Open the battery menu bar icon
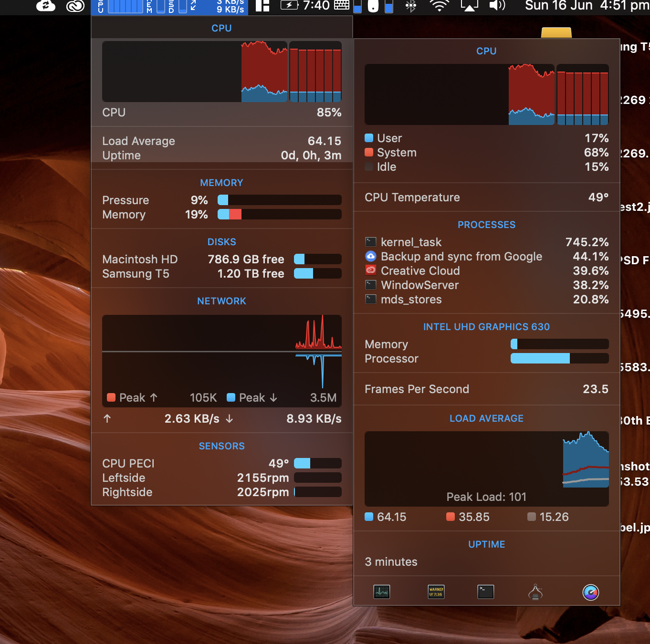650x644 pixels. [x=289, y=5]
